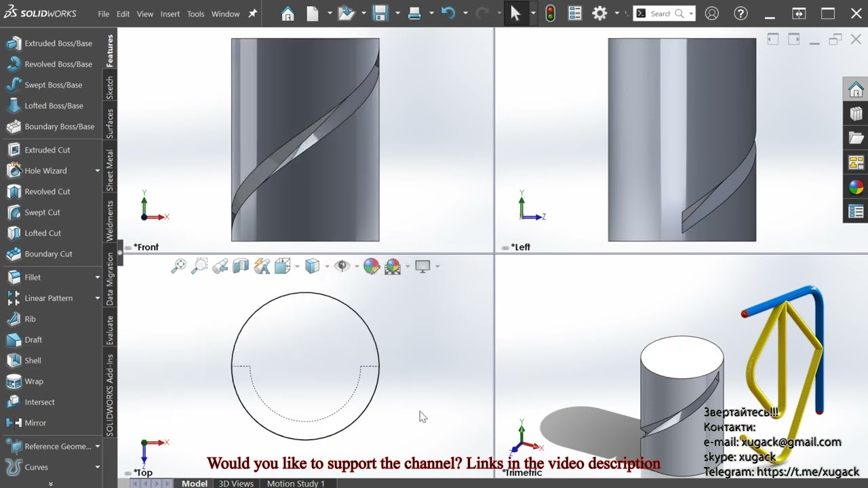Click Dynamic Annotation Views icon
This screenshot has height=488, width=868.
262,266
